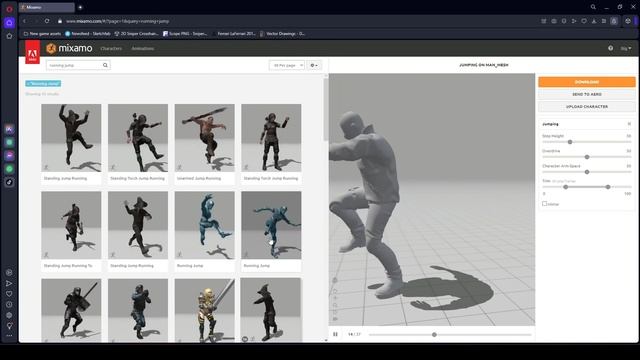Viewport: 640px width, 360px height.
Task: Click Upload Character button
Action: click(x=587, y=107)
